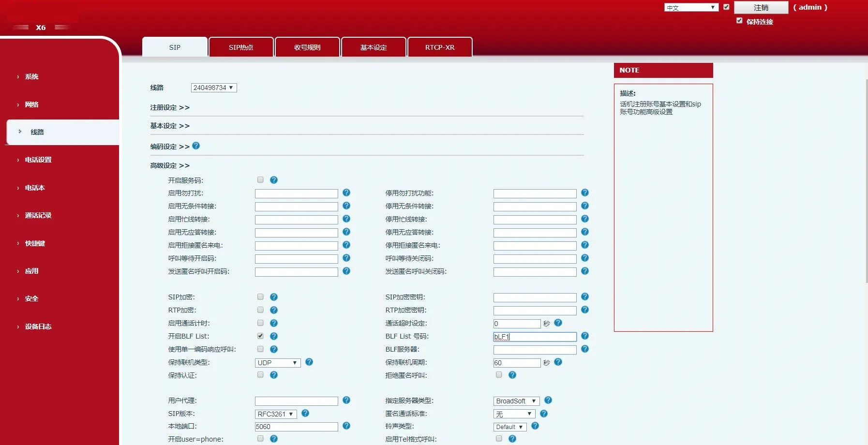Image resolution: width=868 pixels, height=445 pixels.
Task: Click help icon beside BLF List 号码
Action: pyautogui.click(x=585, y=336)
